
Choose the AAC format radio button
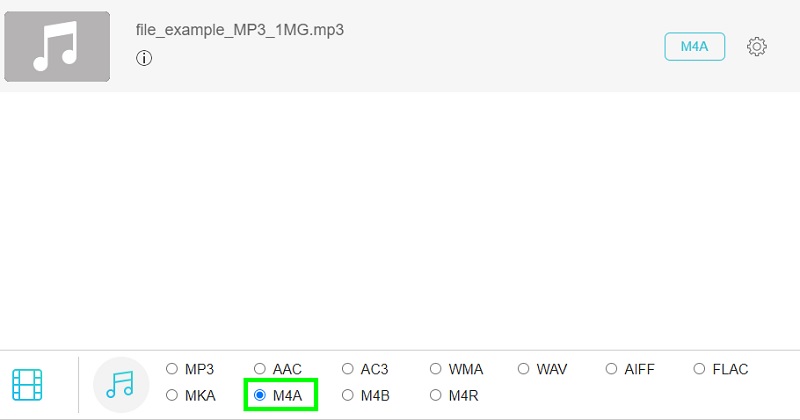260,369
